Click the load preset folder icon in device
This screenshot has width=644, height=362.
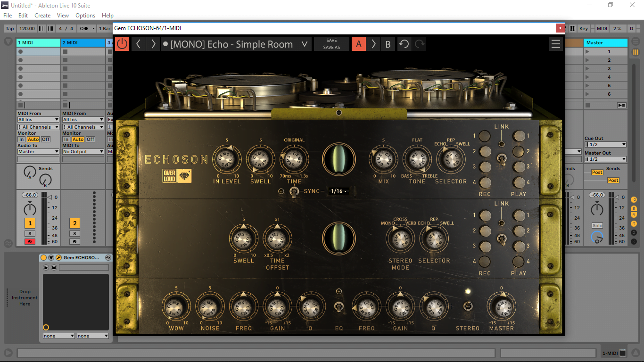click(x=46, y=268)
